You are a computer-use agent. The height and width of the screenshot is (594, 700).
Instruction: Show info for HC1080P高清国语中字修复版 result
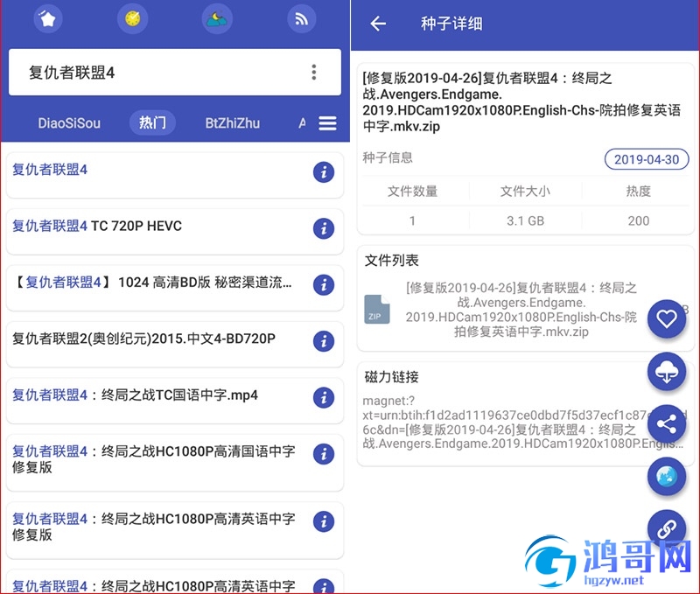point(324,454)
